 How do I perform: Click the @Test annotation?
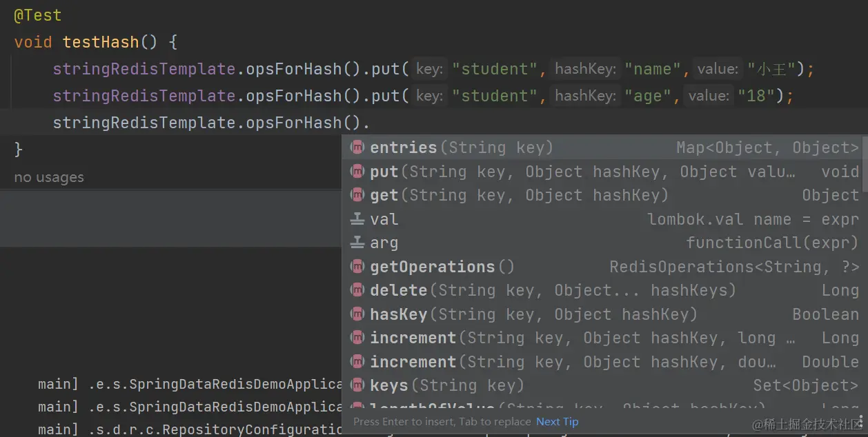click(38, 15)
